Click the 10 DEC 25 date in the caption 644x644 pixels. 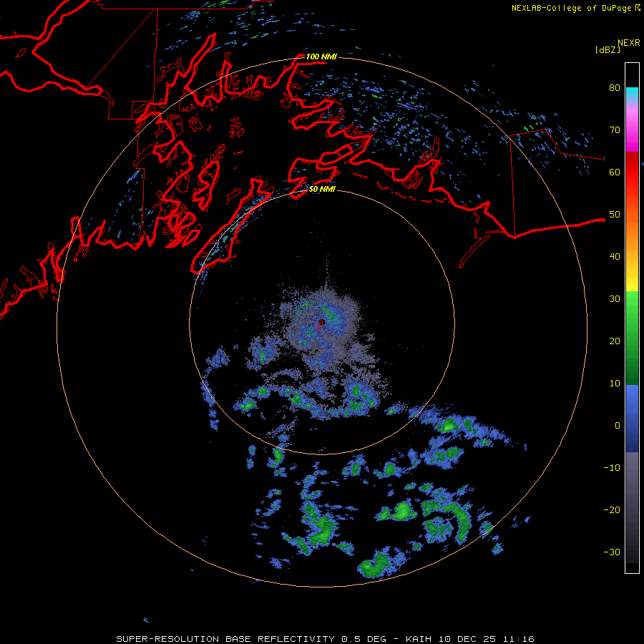(469, 639)
